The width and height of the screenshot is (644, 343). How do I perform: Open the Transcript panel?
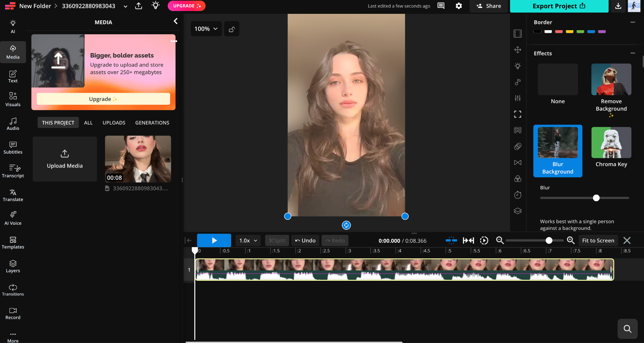tap(13, 171)
